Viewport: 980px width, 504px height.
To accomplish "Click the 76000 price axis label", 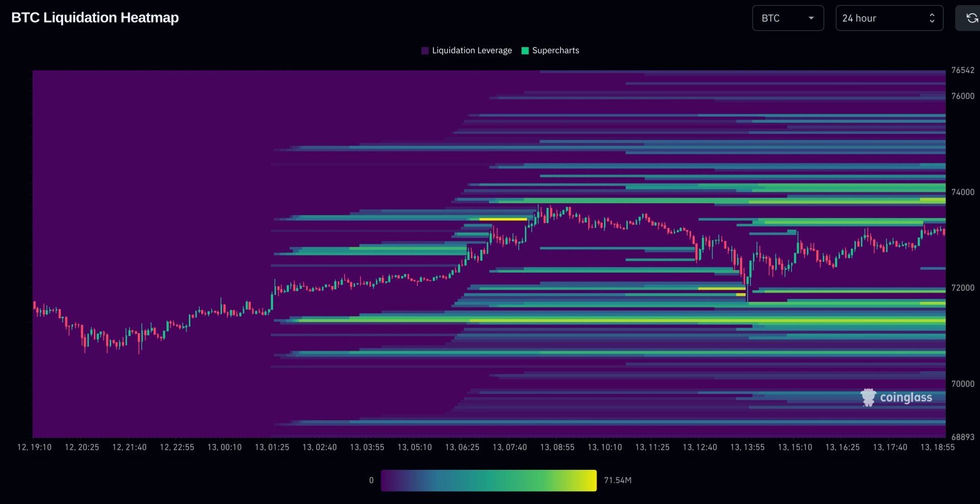I will 963,96.
